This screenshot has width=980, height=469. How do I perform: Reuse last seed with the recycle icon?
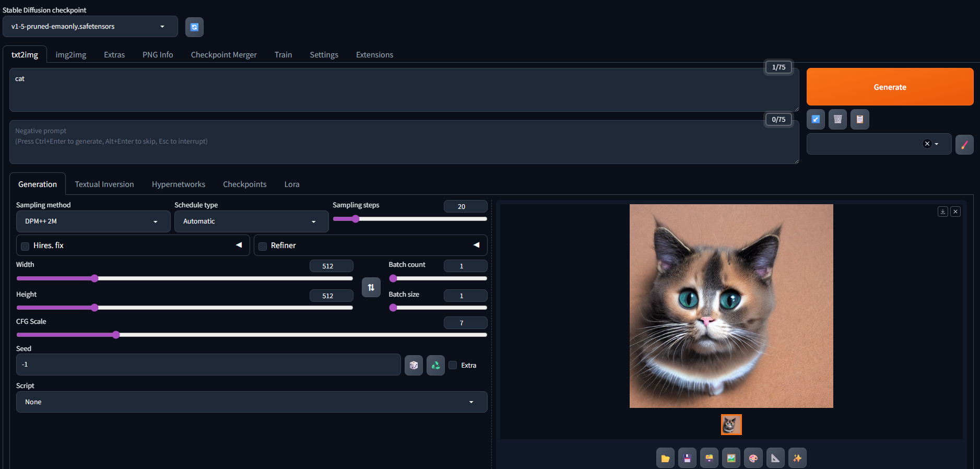tap(435, 365)
